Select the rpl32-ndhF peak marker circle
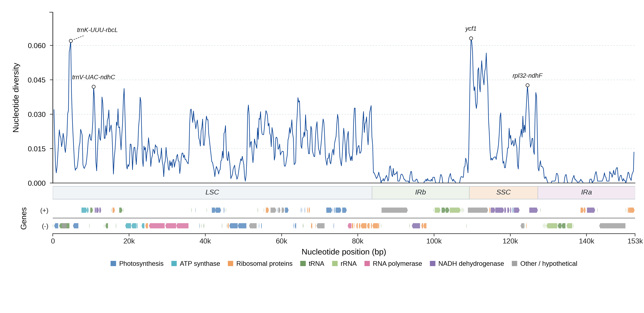Viewport: 644px width, 313px height. tap(527, 85)
